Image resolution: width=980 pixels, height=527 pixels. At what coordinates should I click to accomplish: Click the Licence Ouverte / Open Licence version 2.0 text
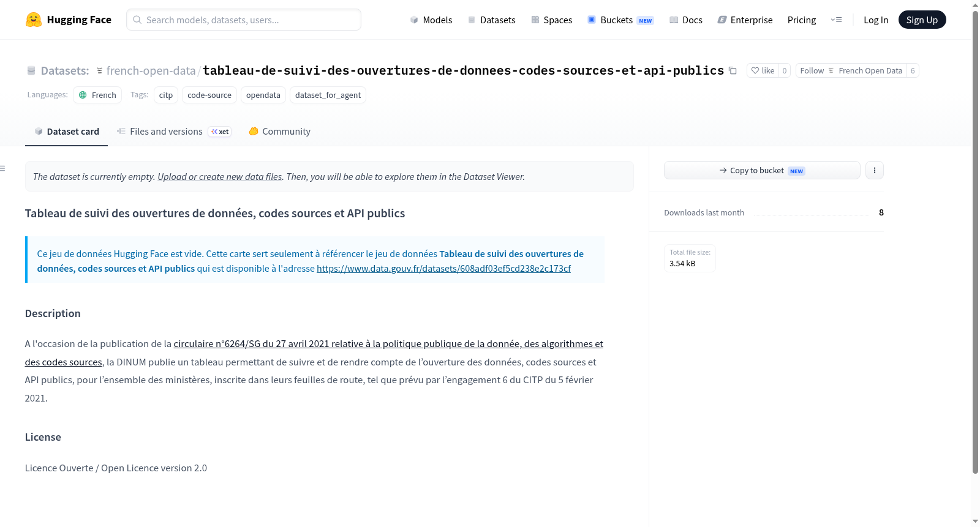(x=116, y=468)
